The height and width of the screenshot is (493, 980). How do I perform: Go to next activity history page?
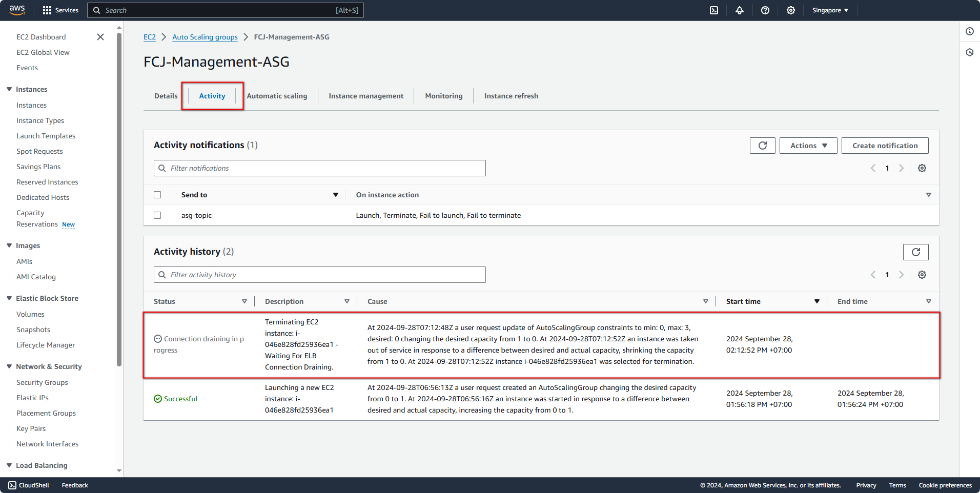901,275
